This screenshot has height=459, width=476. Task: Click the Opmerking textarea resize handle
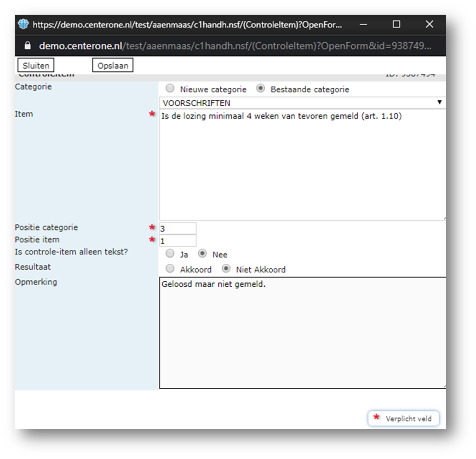click(x=443, y=386)
